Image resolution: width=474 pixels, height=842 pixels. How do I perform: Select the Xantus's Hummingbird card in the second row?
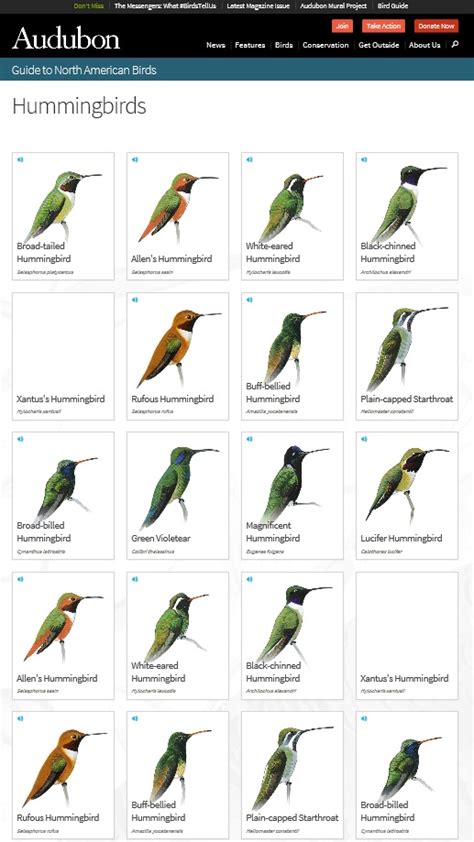(63, 357)
